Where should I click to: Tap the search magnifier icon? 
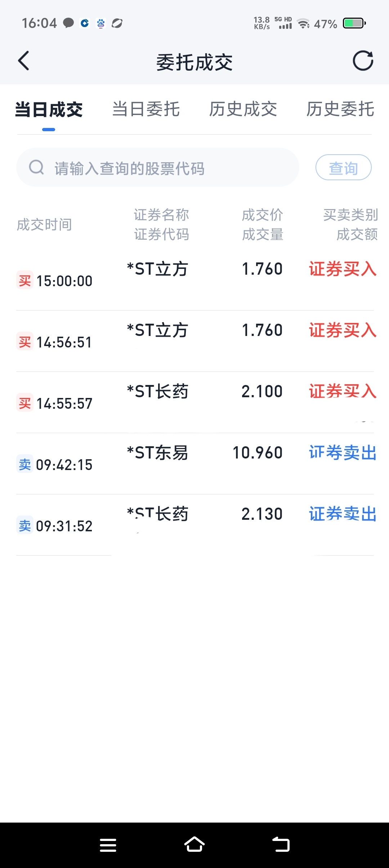coord(36,168)
